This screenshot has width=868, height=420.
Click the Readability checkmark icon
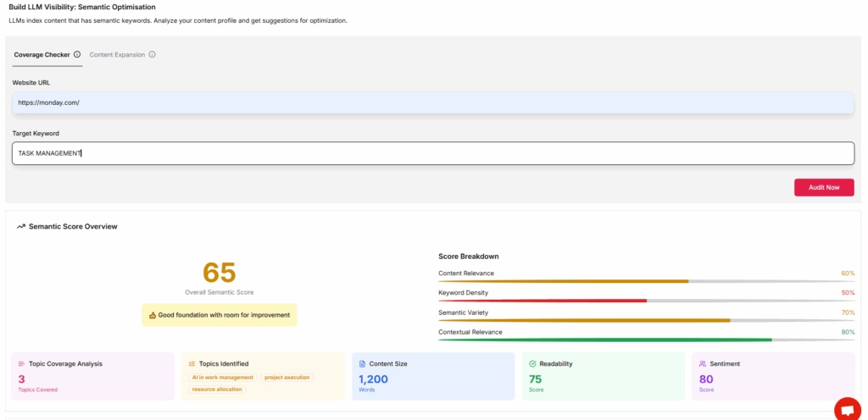[532, 363]
